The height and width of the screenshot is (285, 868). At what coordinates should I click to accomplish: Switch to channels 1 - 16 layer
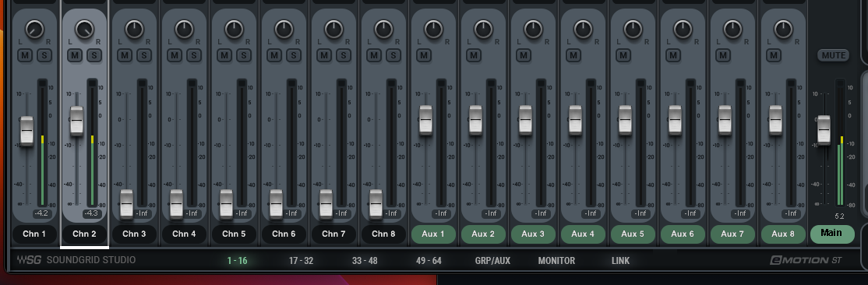(237, 261)
